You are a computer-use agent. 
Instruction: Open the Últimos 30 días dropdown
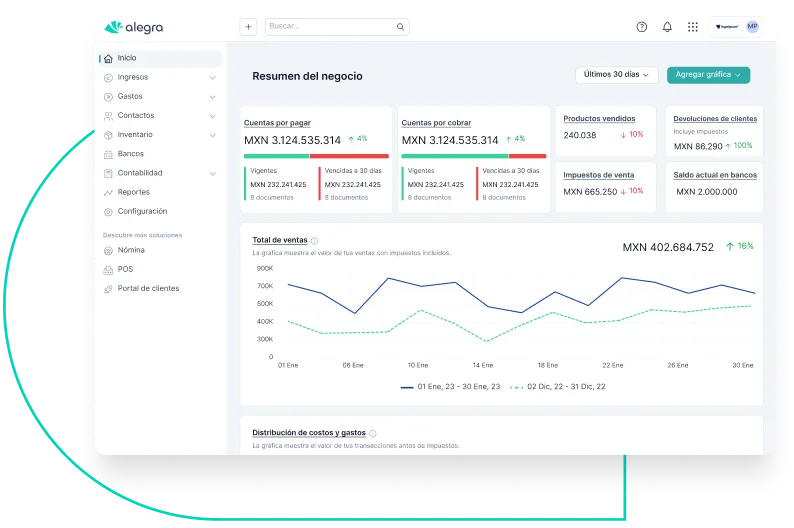[617, 75]
